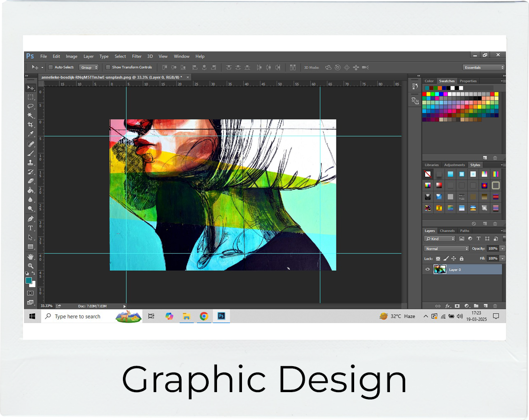Toggle Lock image pixels brush icon
The image size is (529, 420).
point(446,259)
